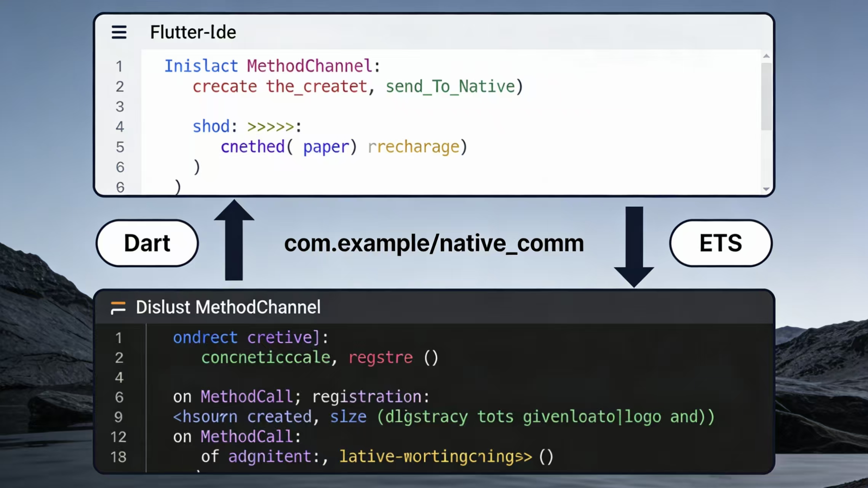Click the send_To_Native identifier in code
868x488 pixels.
point(450,87)
